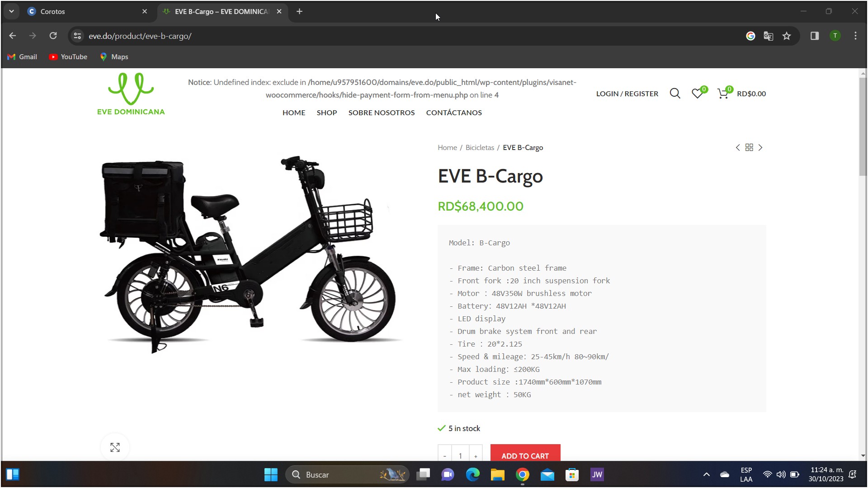Click the RD$0.00 cart total
The image size is (868, 488).
coord(751,94)
